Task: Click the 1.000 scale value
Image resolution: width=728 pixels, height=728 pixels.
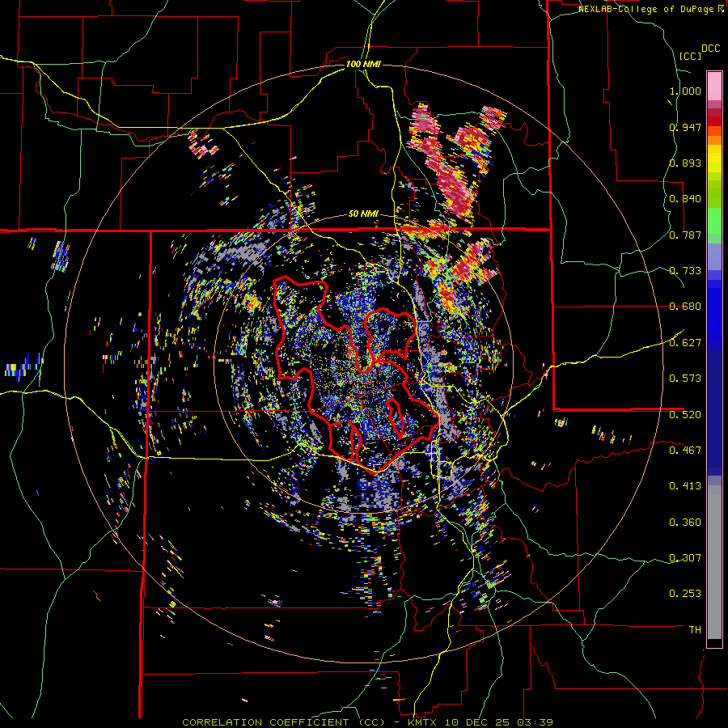Action: [x=685, y=91]
